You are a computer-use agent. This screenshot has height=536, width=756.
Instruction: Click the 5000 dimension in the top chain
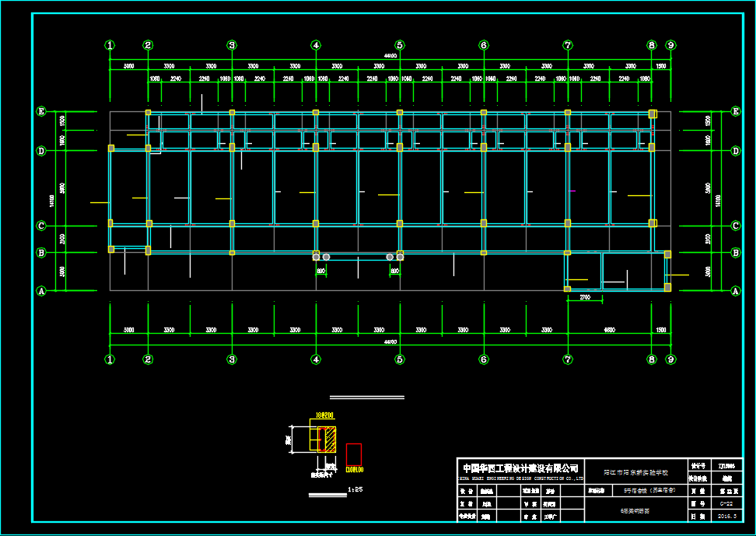click(x=129, y=66)
